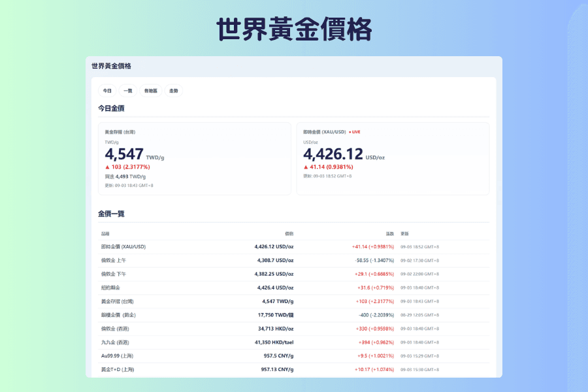Select the 各地區 tab pill

click(151, 91)
